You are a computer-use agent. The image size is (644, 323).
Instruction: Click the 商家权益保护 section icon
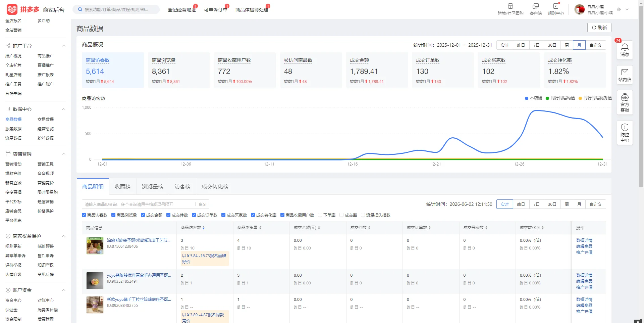pos(8,236)
